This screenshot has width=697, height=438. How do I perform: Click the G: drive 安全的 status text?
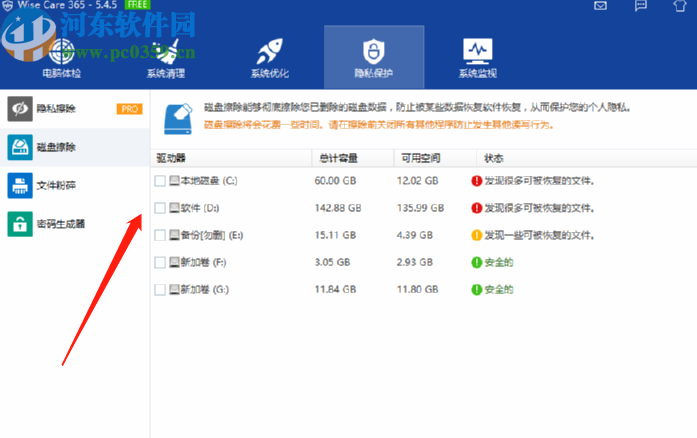[x=499, y=289]
